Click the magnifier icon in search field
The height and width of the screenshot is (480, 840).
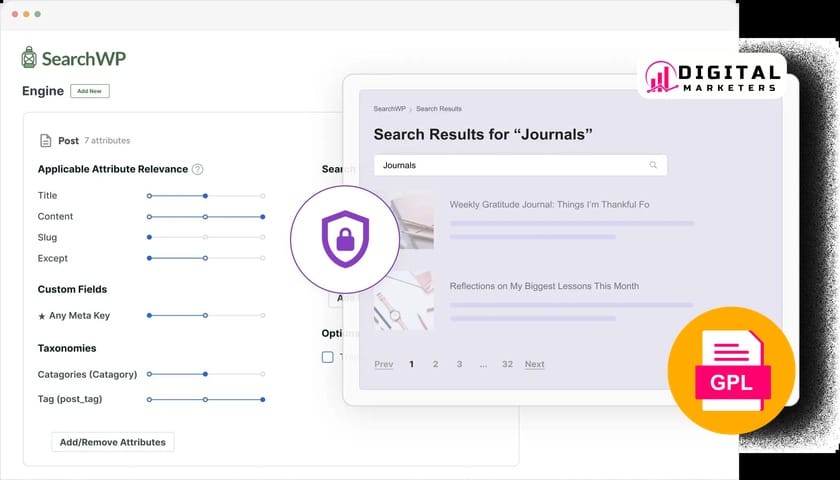pyautogui.click(x=653, y=165)
